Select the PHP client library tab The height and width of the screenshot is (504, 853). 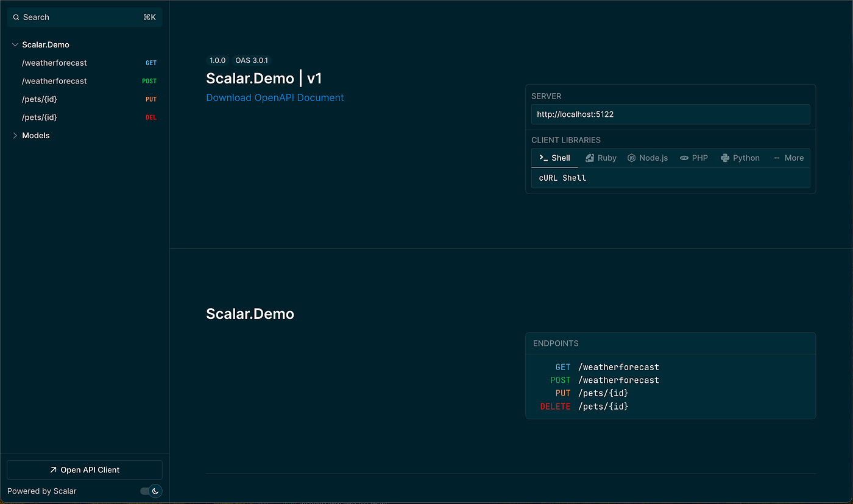[x=694, y=158]
